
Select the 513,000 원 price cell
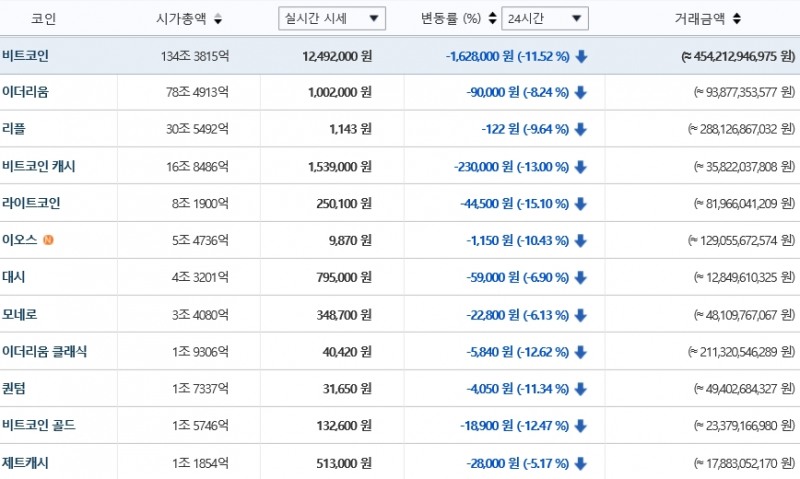click(344, 463)
